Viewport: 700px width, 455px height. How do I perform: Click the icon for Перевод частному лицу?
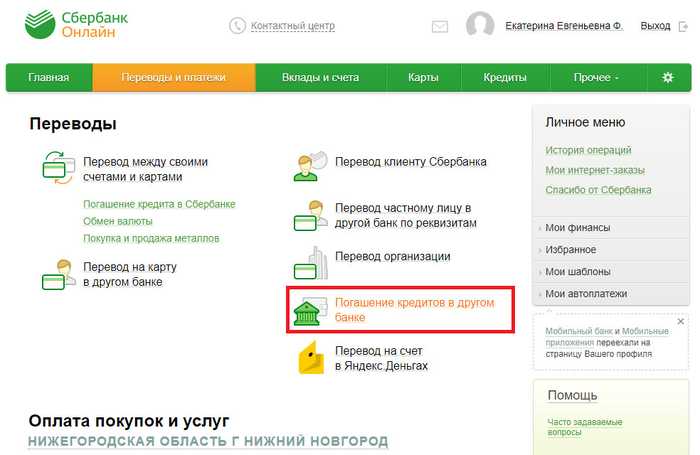(x=310, y=215)
